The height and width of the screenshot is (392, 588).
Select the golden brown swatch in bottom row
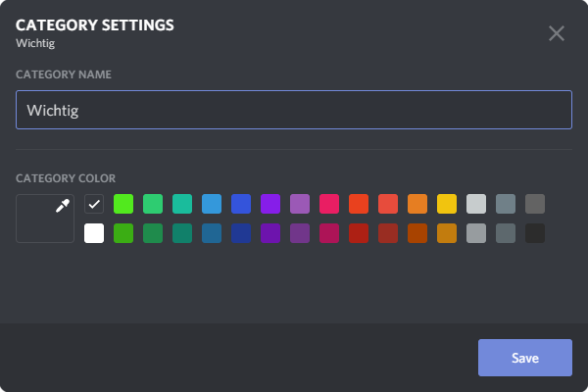(447, 233)
